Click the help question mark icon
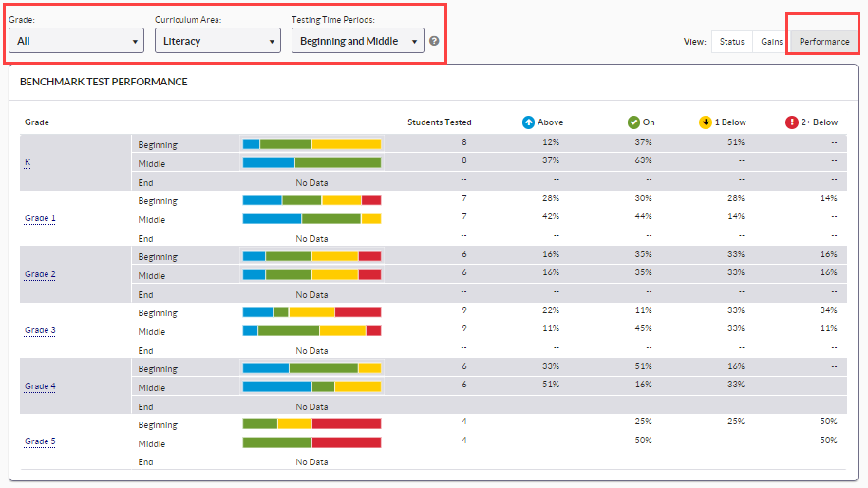 click(x=434, y=41)
